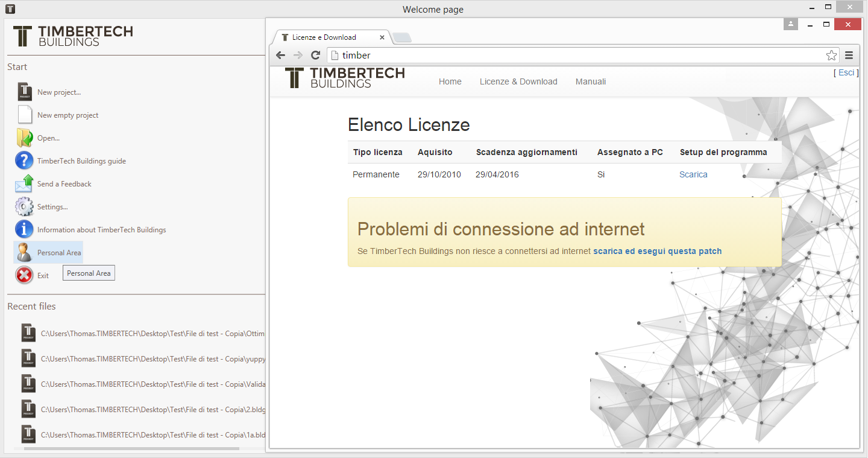Click the 'Si' value under Assegnato a PC
The height and width of the screenshot is (458, 868).
(x=601, y=174)
